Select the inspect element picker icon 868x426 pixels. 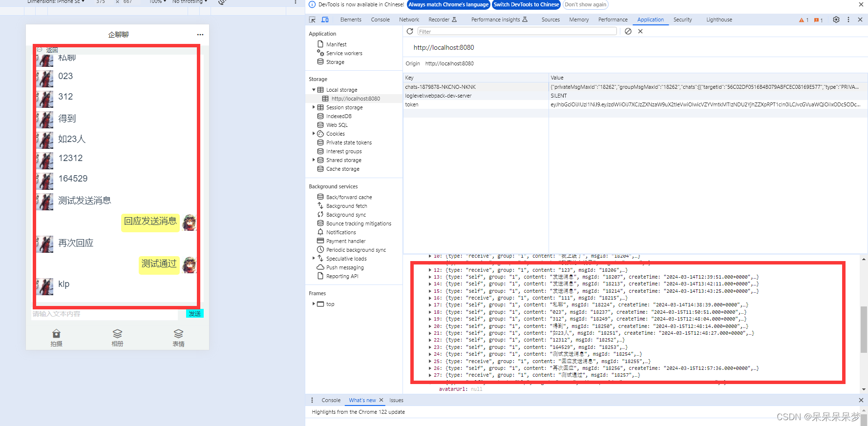(312, 20)
